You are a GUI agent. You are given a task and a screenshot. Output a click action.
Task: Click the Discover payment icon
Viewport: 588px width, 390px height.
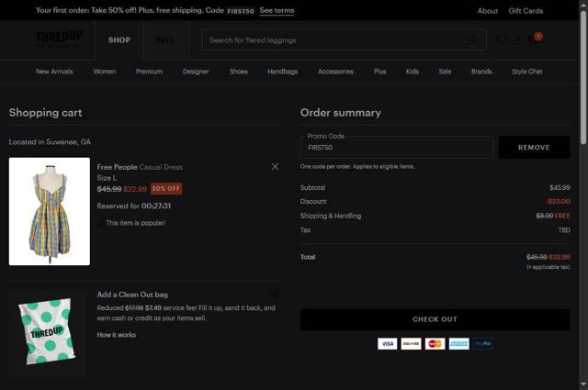[411, 343]
